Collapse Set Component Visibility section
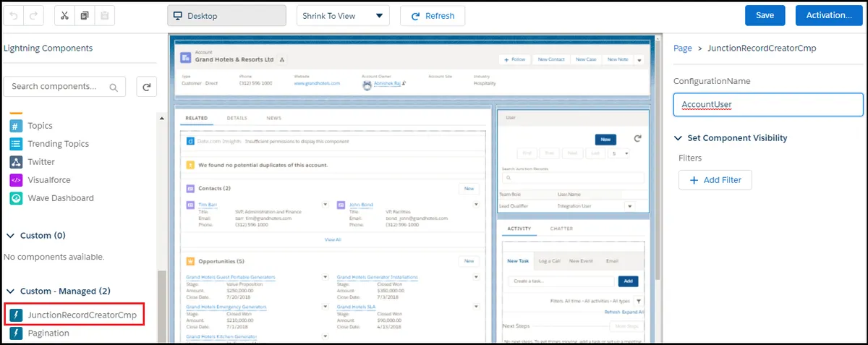The image size is (868, 345). click(x=678, y=138)
